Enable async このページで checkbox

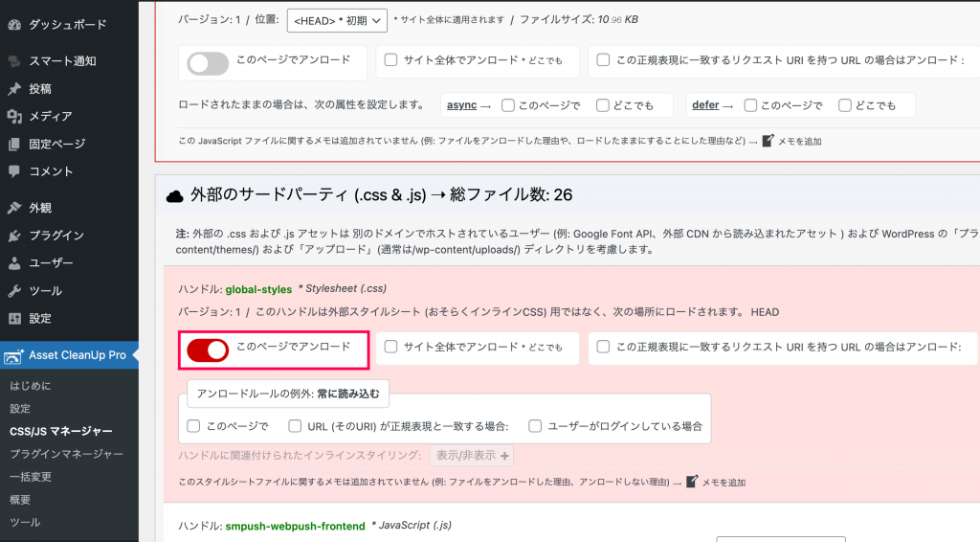pyautogui.click(x=508, y=105)
